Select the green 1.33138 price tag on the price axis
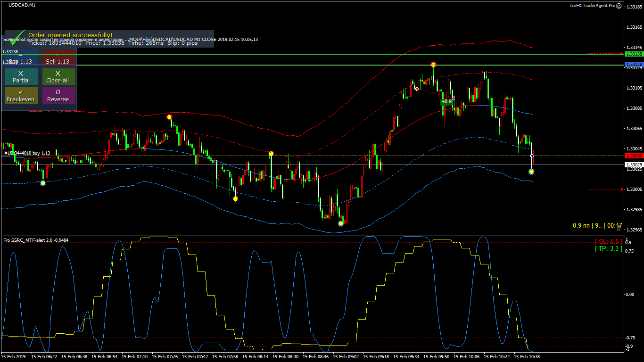 (x=633, y=54)
